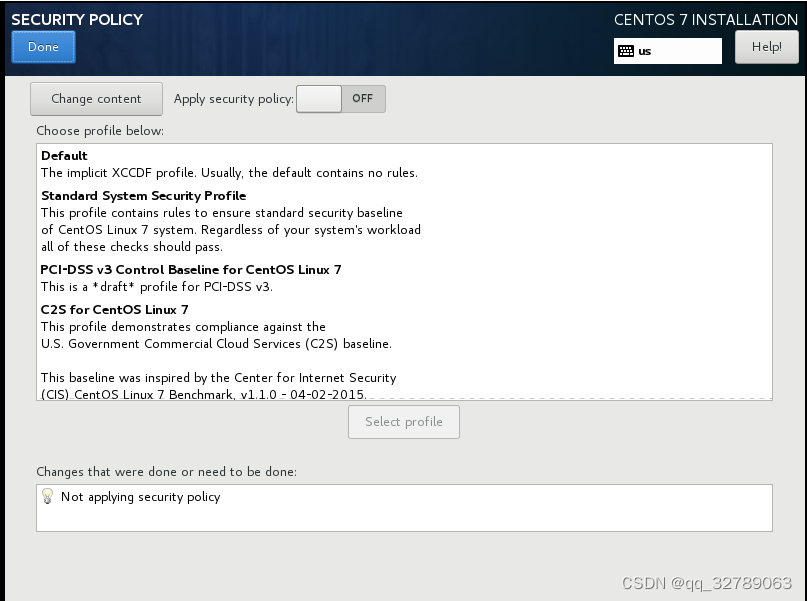Click the 'U.S. Government Commercial Cloud Services' line
Image resolution: width=807 pixels, height=601 pixels.
point(216,344)
